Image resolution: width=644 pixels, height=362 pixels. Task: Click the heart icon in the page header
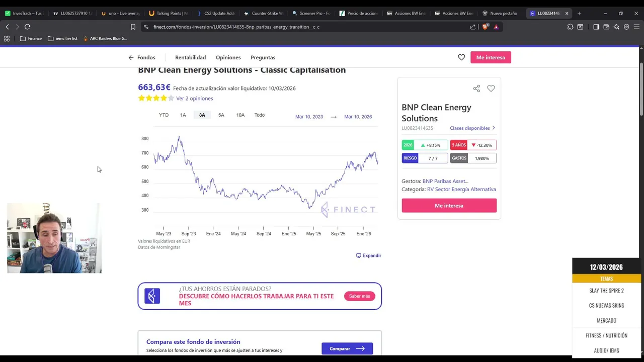(461, 57)
